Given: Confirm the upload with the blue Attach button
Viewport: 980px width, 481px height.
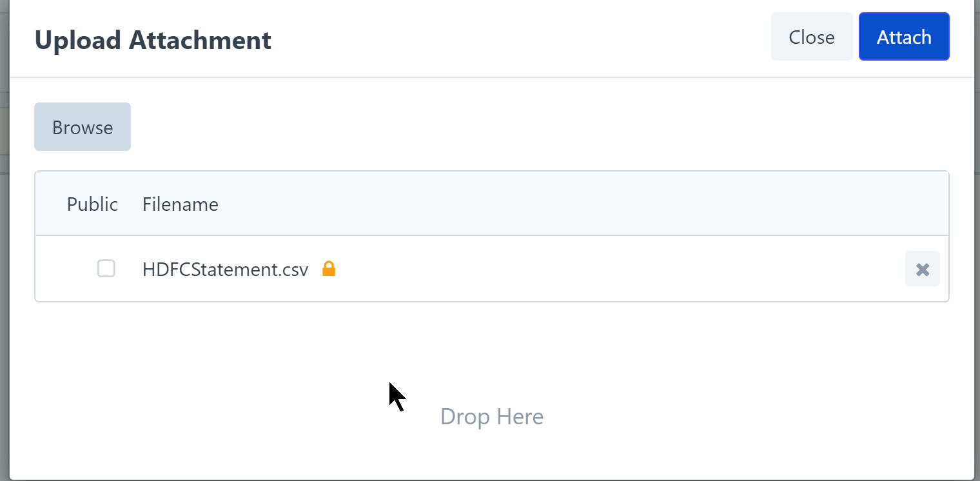Looking at the screenshot, I should tap(904, 37).
